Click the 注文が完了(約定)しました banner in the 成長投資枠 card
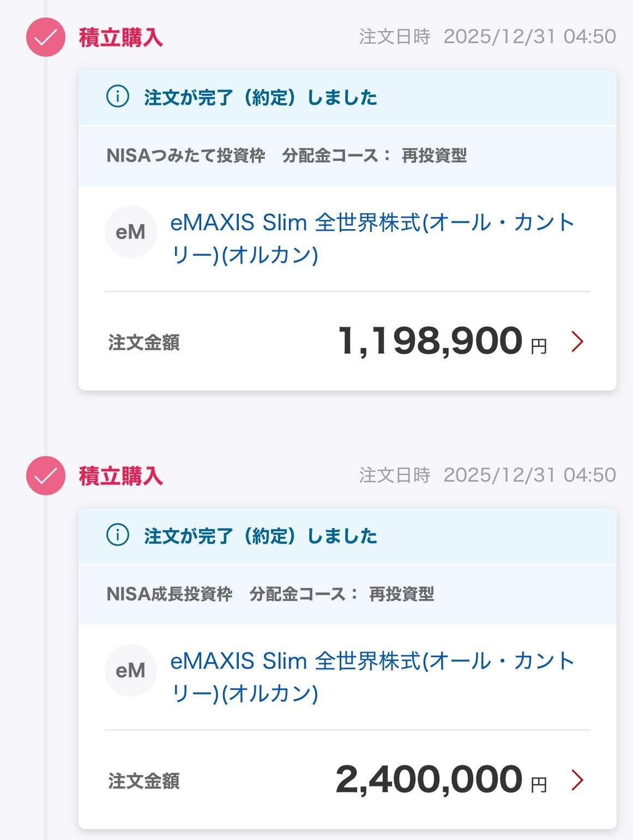The width and height of the screenshot is (633, 840). (261, 536)
